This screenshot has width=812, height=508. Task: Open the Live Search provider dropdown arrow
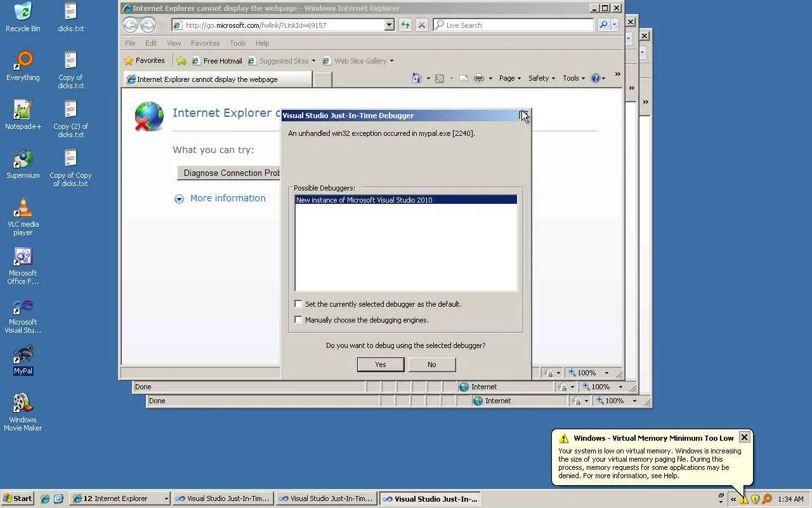click(615, 25)
